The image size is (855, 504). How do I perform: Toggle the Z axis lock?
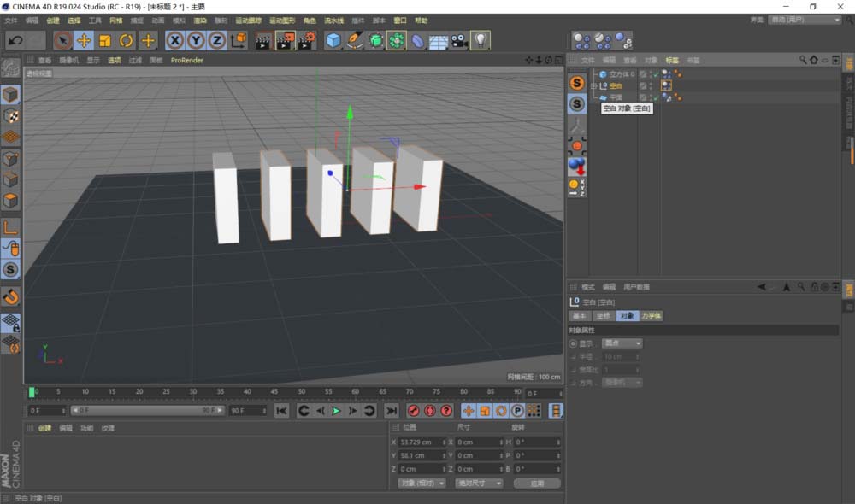pos(217,40)
